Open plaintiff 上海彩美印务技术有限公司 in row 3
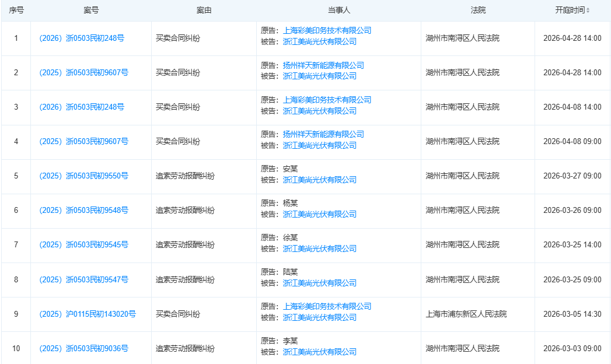This screenshot has width=611, height=364. 327,100
